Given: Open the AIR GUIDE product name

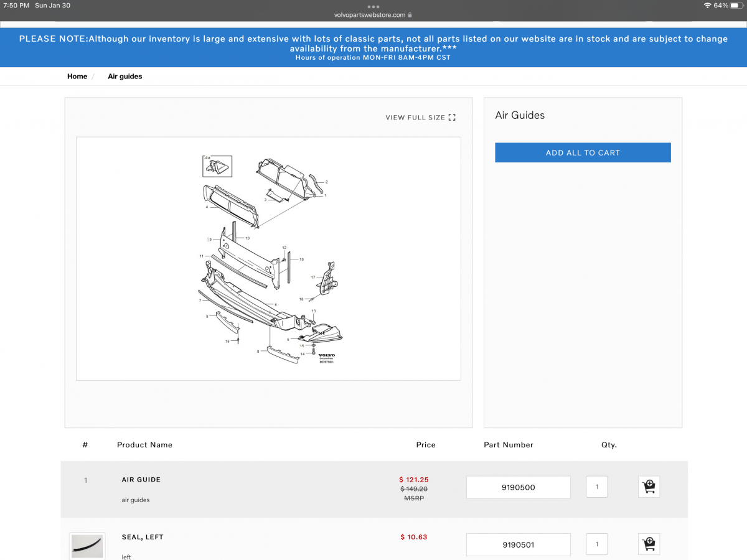Looking at the screenshot, I should coord(141,480).
